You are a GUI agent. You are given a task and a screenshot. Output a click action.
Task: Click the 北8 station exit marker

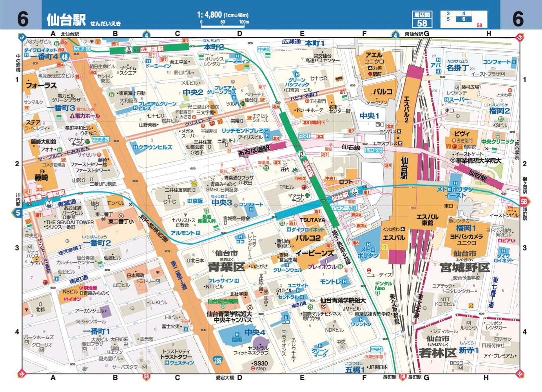[x=390, y=126]
